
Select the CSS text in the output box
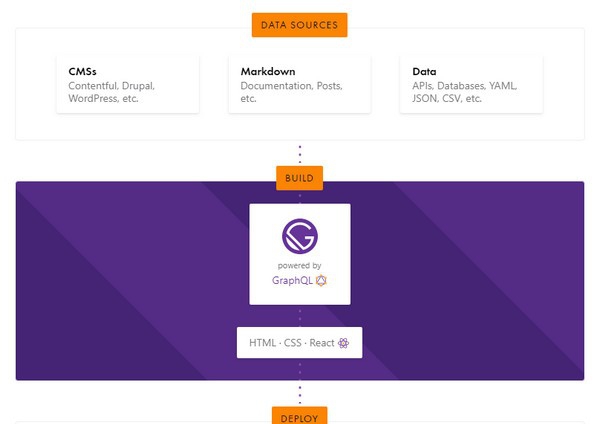click(292, 343)
